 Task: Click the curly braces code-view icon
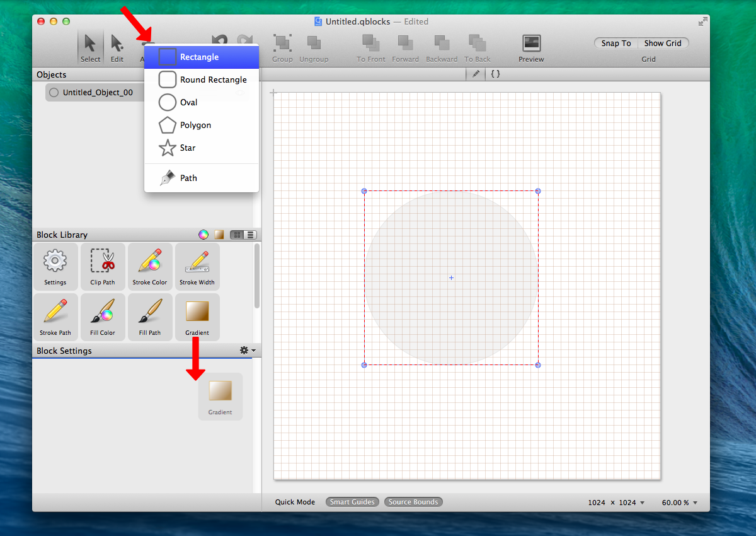click(495, 74)
